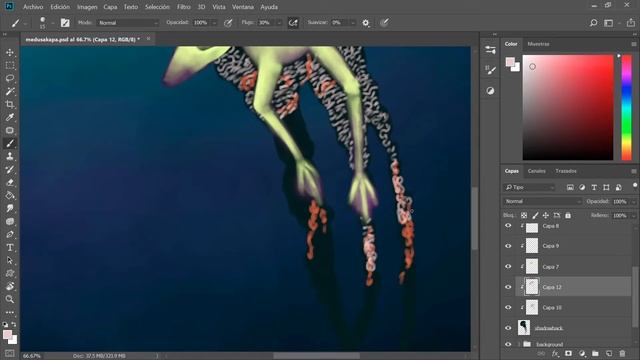Open the Adjustments panel icon
Viewport: 640px width, 360px height.
(x=490, y=91)
